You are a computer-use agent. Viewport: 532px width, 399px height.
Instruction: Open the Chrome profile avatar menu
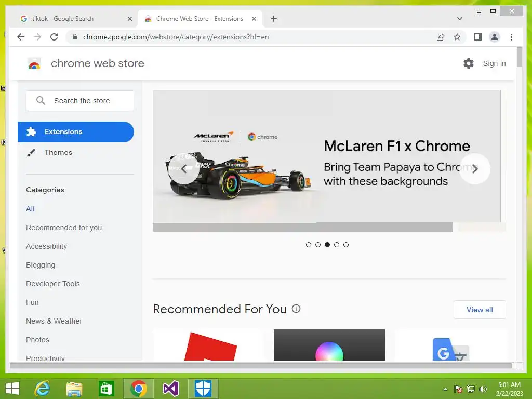[495, 37]
